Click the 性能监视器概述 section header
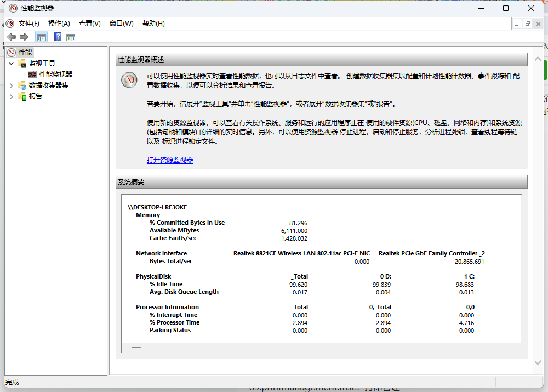 (x=322, y=59)
